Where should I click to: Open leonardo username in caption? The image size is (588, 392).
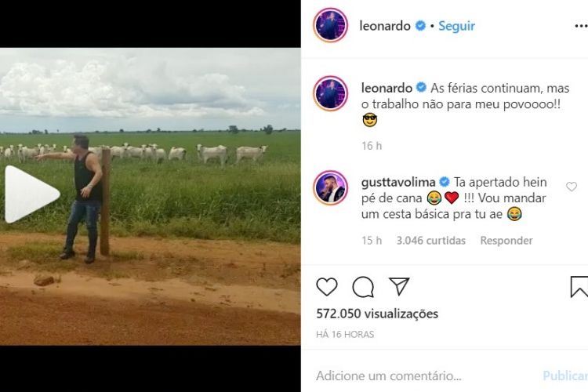pyautogui.click(x=387, y=88)
